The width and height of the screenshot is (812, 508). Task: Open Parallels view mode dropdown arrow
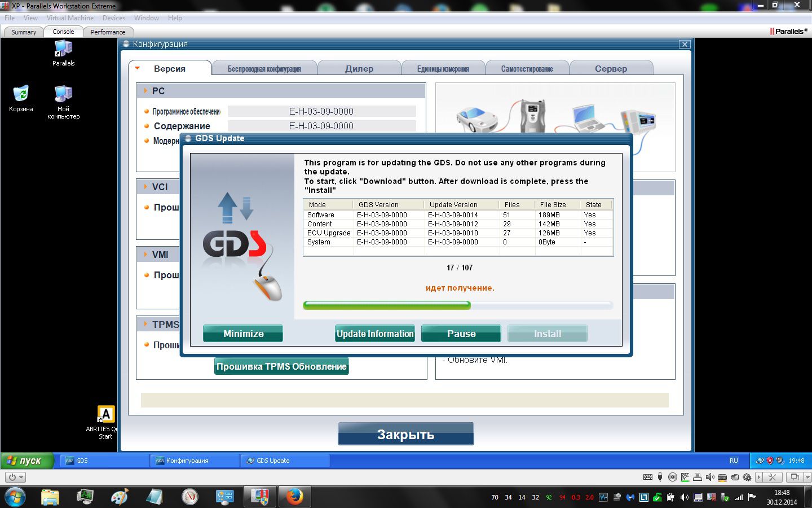pyautogui.click(x=807, y=477)
